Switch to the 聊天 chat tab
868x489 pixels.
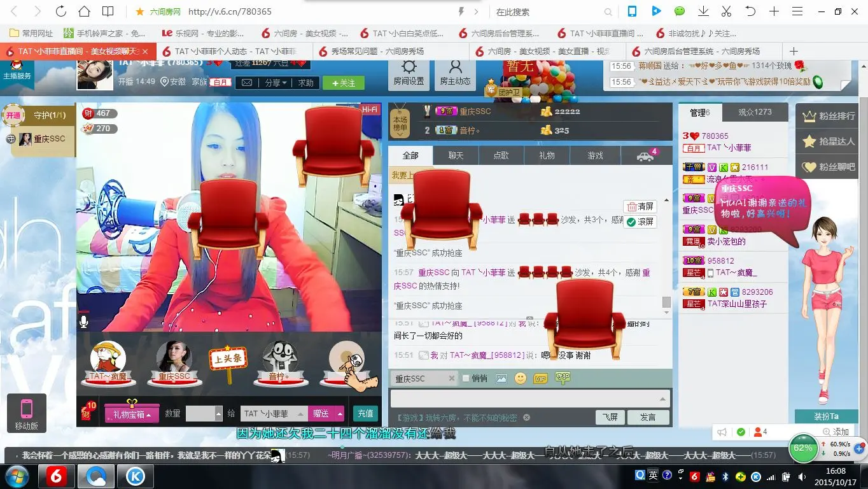[456, 155]
